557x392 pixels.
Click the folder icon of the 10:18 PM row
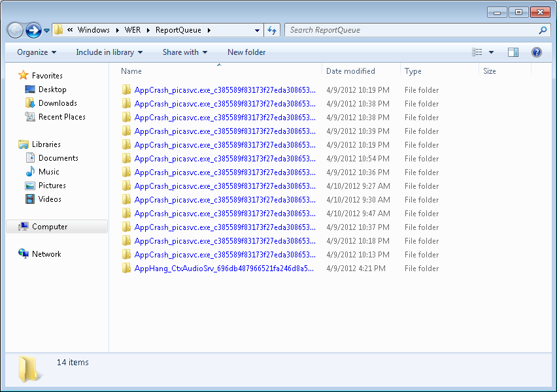[x=126, y=240]
